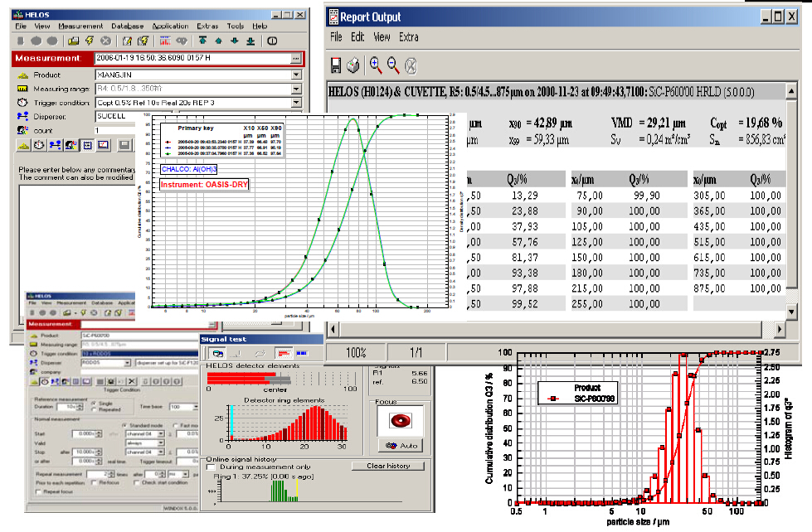Open the Application menu in top HELOS window
This screenshot has width=812, height=532.
[x=170, y=26]
